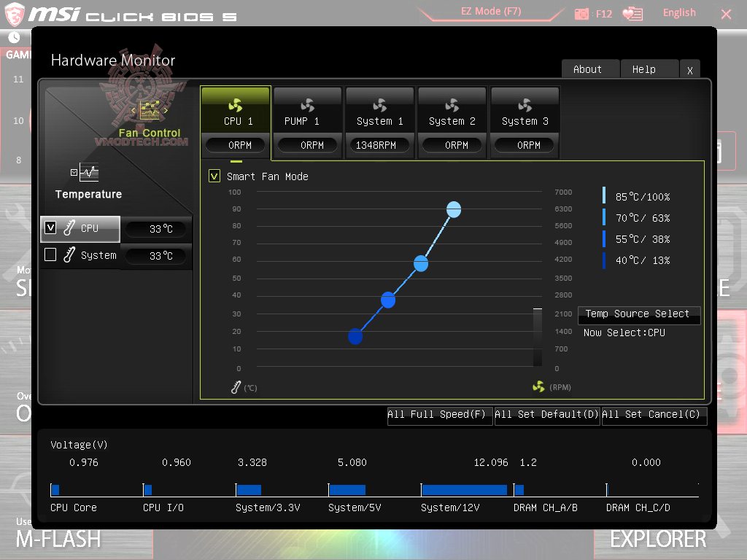Check the System temperature checkbox
This screenshot has width=747, height=560.
(x=50, y=254)
